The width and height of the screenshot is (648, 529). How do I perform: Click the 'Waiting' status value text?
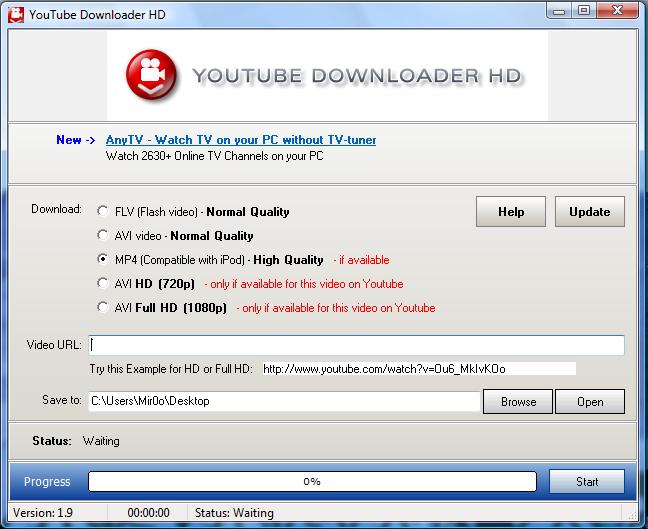pyautogui.click(x=101, y=441)
